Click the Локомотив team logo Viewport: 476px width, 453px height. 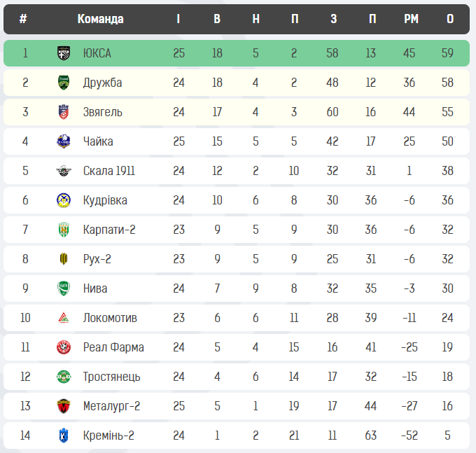click(x=64, y=318)
